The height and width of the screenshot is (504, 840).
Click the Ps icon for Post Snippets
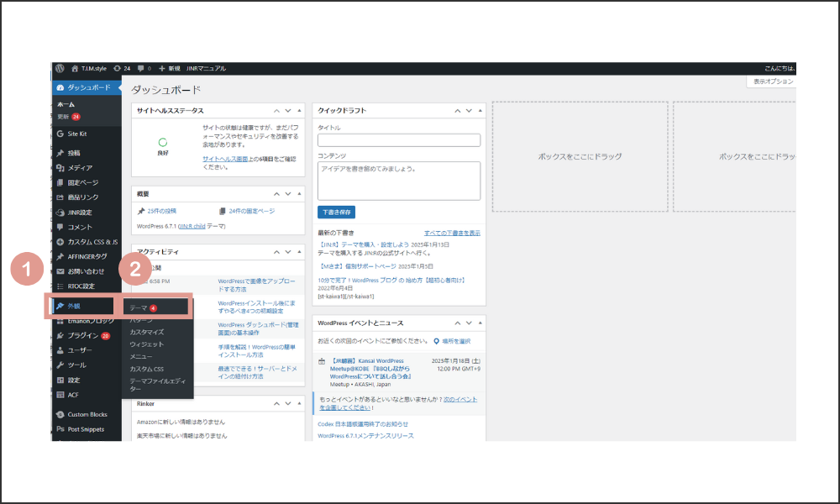coord(60,429)
